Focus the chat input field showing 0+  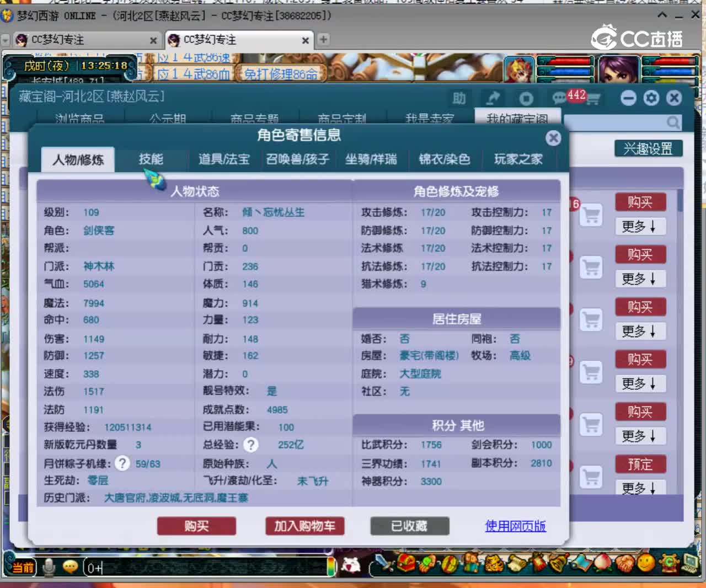coord(205,567)
